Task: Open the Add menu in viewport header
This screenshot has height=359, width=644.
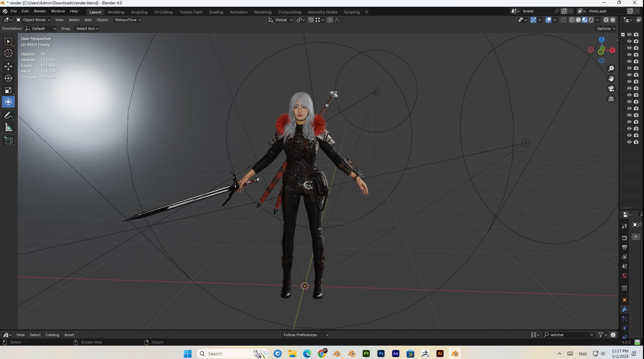Action: [x=88, y=20]
